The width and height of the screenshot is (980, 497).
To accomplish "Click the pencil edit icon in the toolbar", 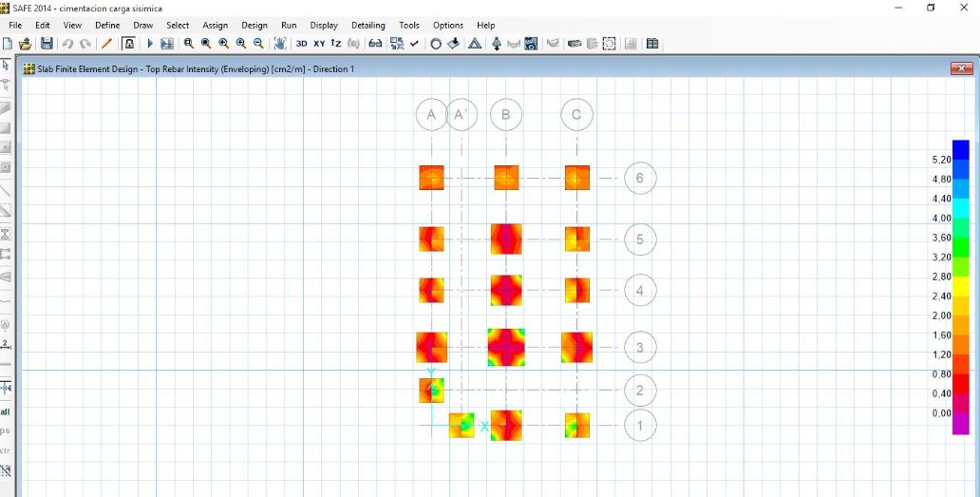I will tap(106, 44).
